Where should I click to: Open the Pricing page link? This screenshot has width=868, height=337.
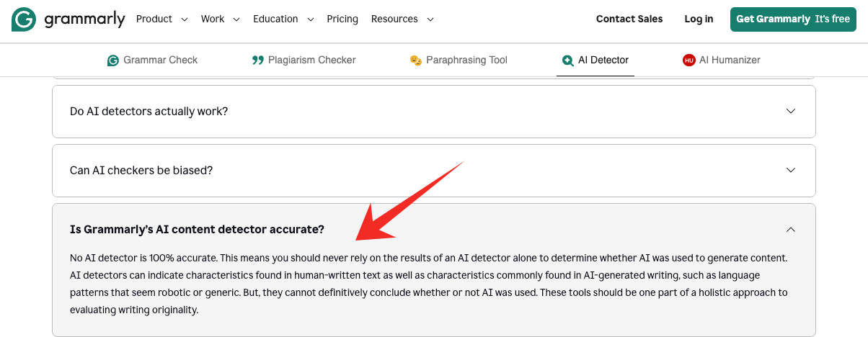(x=342, y=19)
